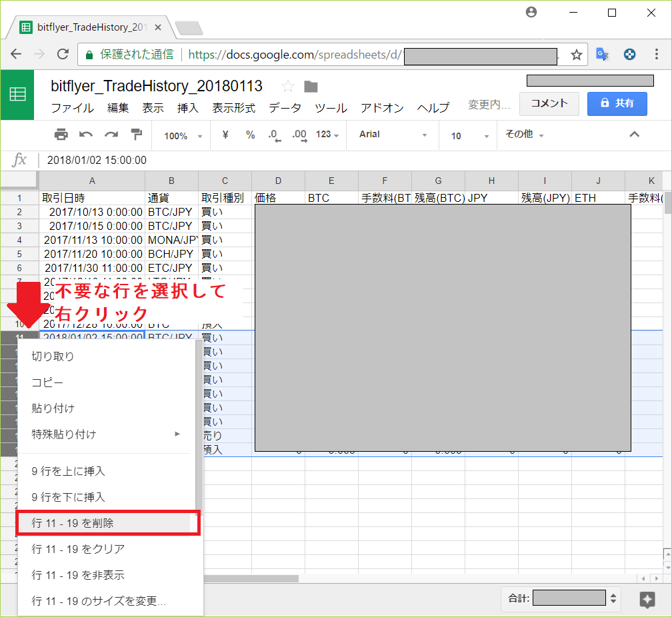Viewport: 672px width, 617px height.
Task: Decrease decimal places for the selection
Action: tap(273, 135)
